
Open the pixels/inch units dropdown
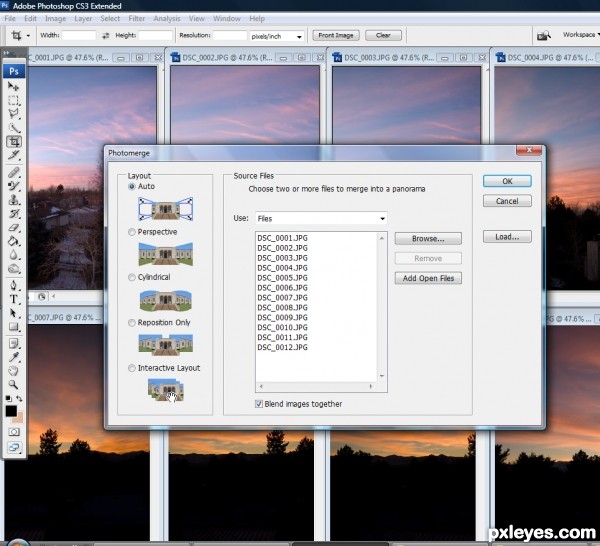tap(277, 36)
